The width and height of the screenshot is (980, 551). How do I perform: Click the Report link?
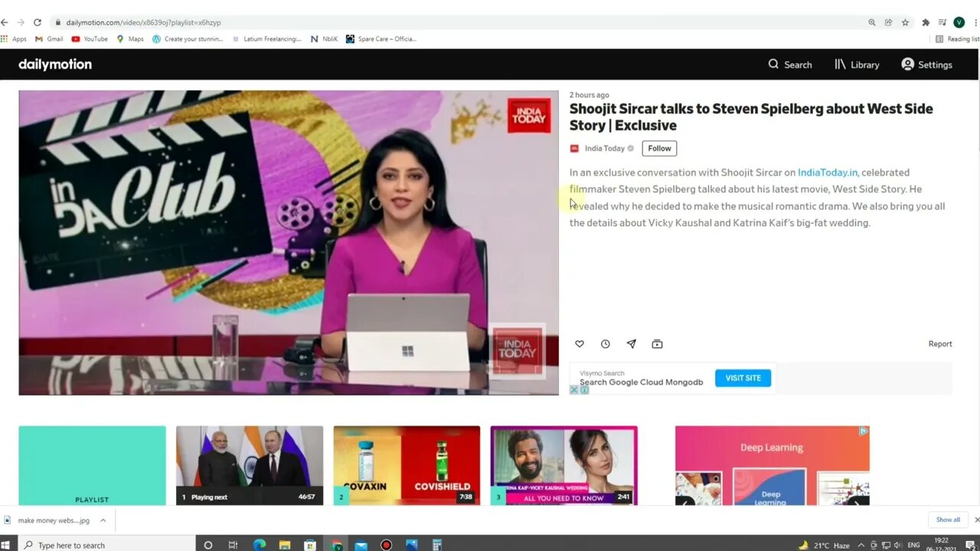pos(940,344)
